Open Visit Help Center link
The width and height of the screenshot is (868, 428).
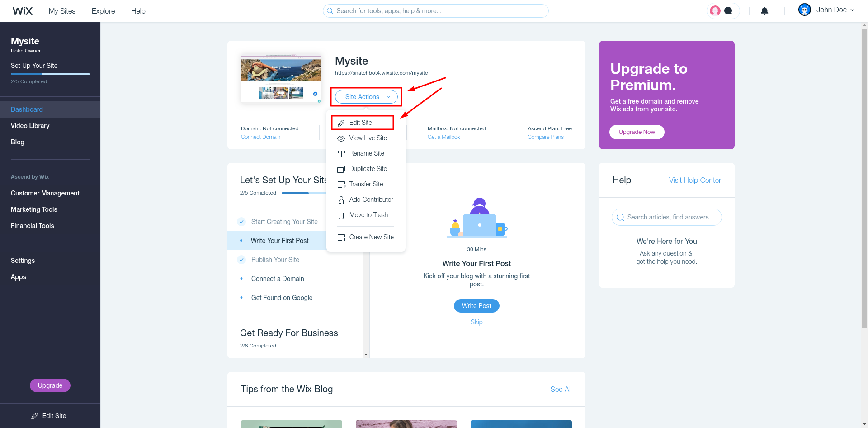[695, 180]
